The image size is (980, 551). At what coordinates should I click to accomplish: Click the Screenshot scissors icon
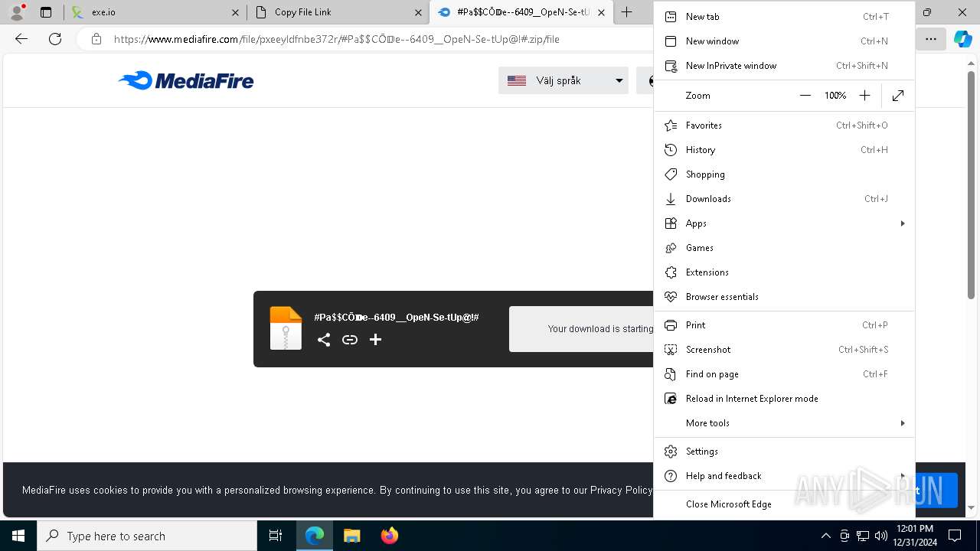[x=671, y=350]
